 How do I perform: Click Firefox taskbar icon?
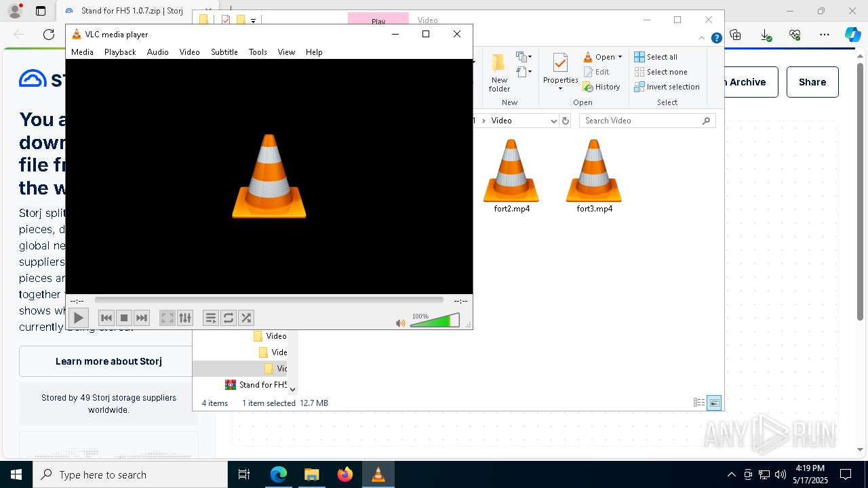pos(345,474)
